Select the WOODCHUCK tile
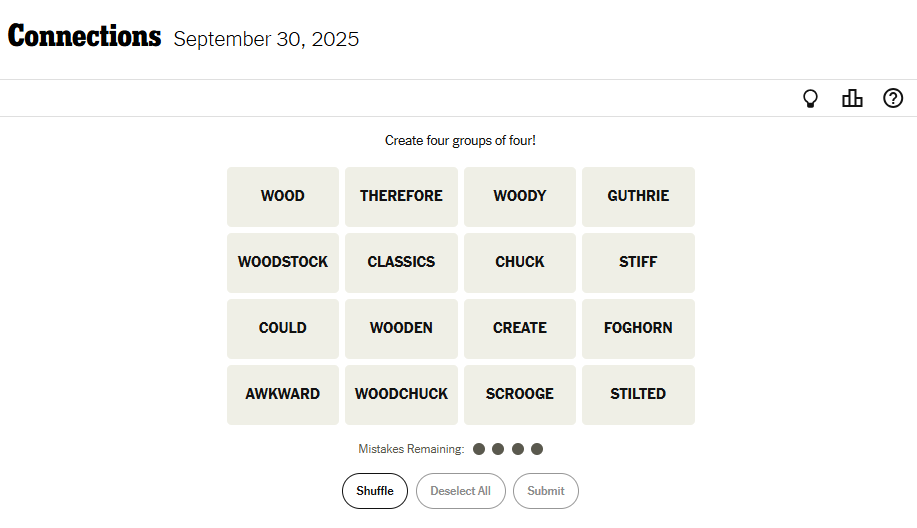The width and height of the screenshot is (917, 528). pos(401,395)
